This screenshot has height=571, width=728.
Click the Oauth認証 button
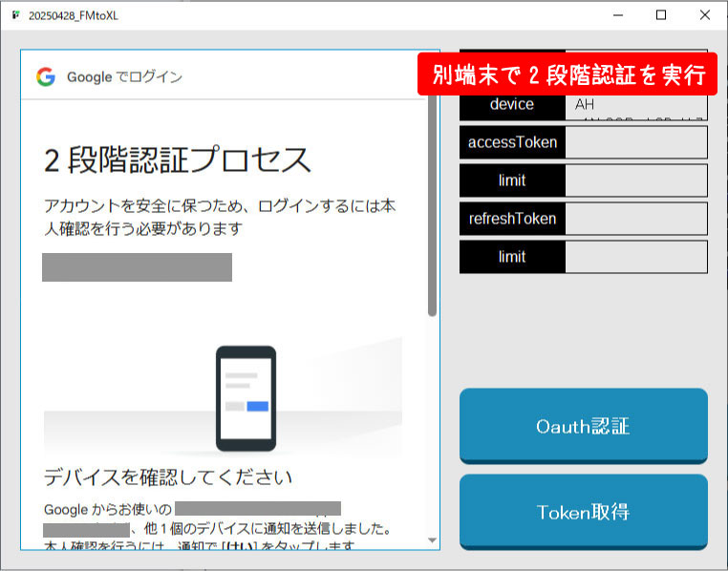click(x=584, y=426)
